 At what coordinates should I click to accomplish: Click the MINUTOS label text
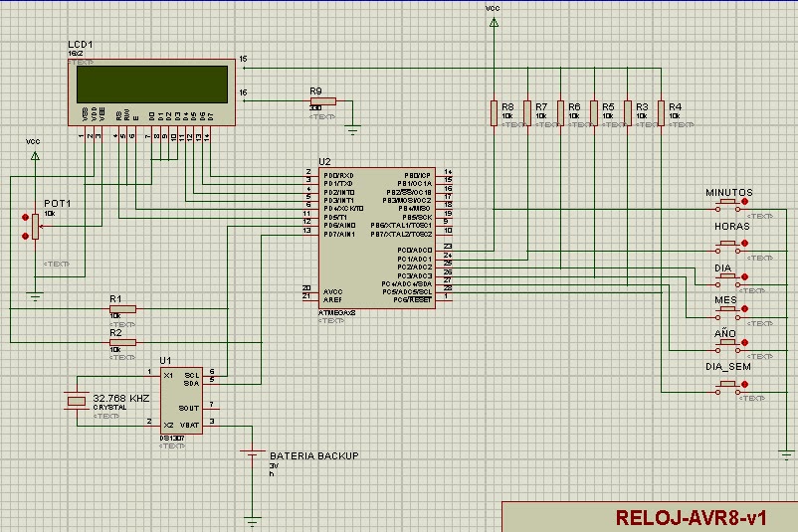[x=728, y=193]
